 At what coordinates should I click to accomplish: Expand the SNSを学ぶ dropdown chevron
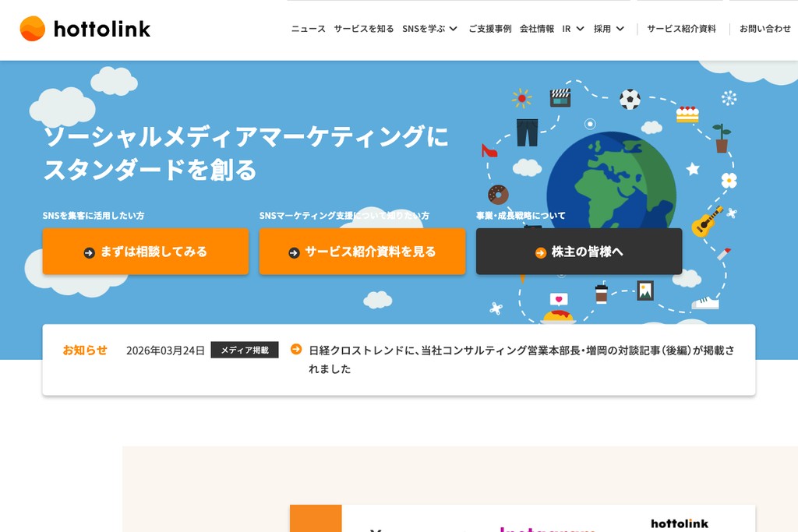[x=453, y=29]
